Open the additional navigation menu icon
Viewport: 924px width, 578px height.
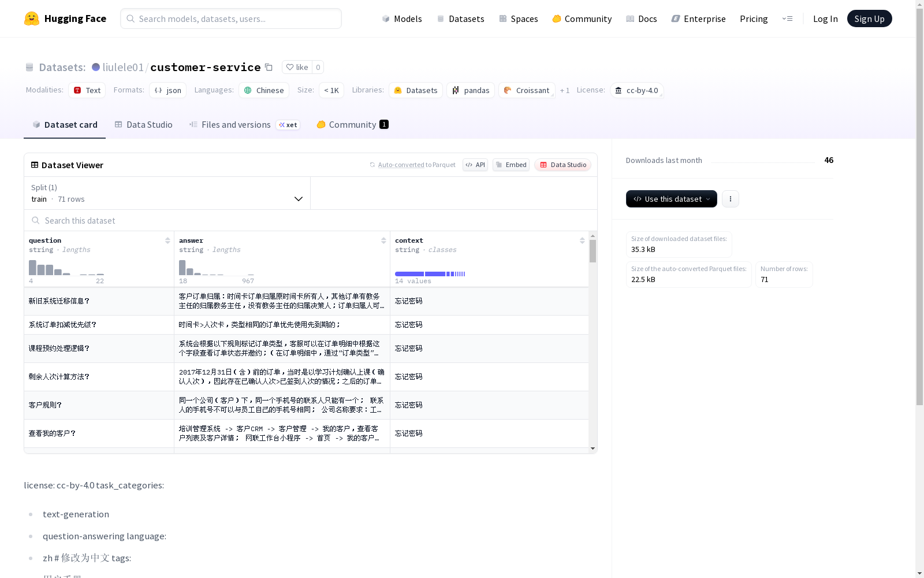click(787, 18)
